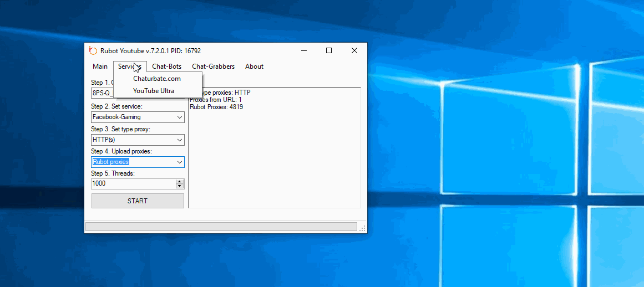644x287 pixels.
Task: Open the Main menu
Action: pos(100,66)
